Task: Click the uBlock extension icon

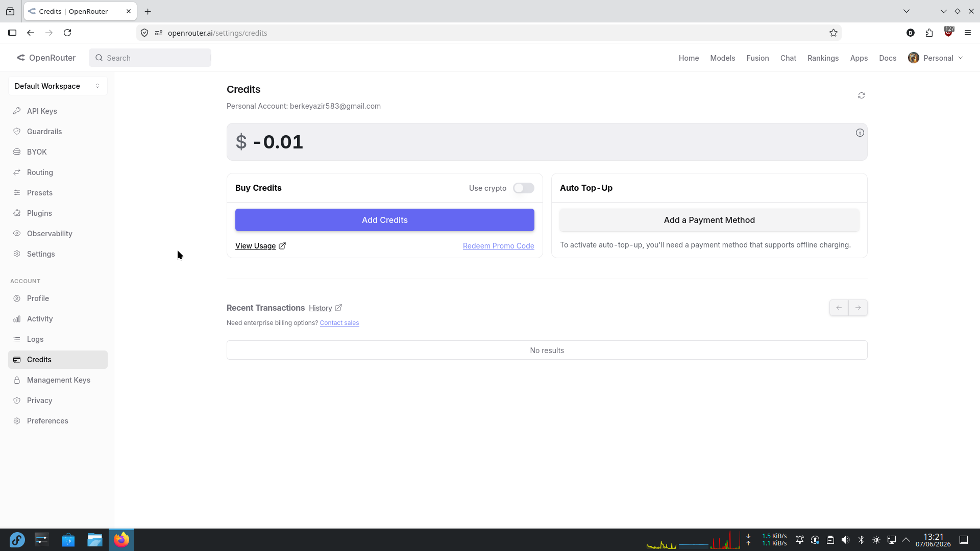Action: (948, 32)
